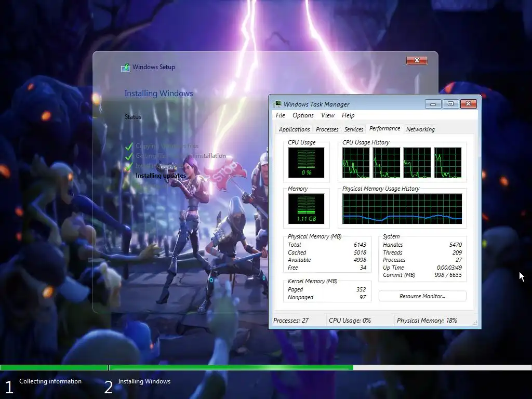Click the Installing updates status text
This screenshot has width=532, height=399.
coord(161,176)
